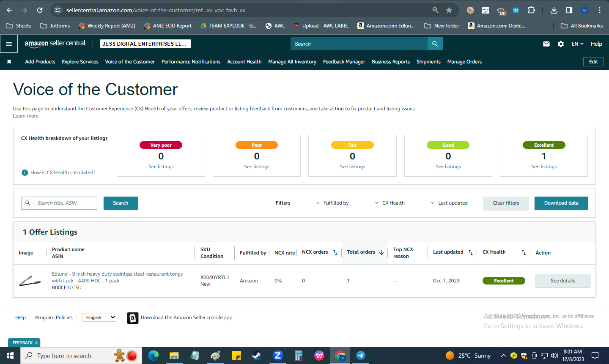Viewport: 609px width, 364px height.
Task: Open Feedback Manager menu item
Action: pos(344,62)
